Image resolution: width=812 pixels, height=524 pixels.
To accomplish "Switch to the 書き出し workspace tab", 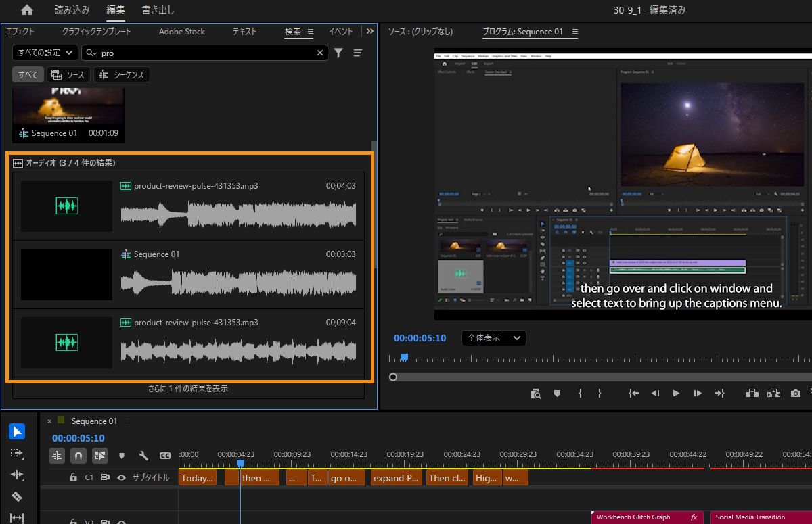I will click(158, 10).
